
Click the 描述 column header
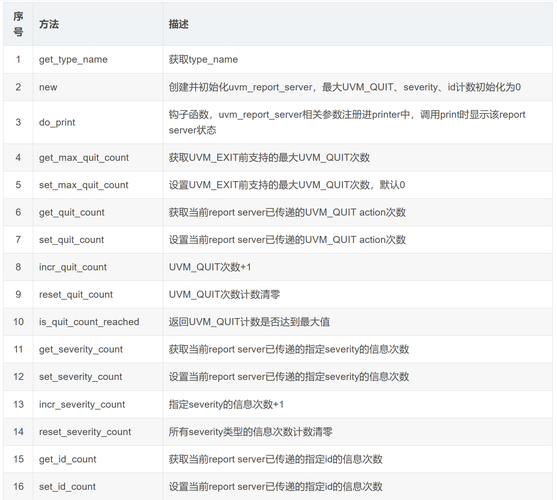click(x=179, y=24)
